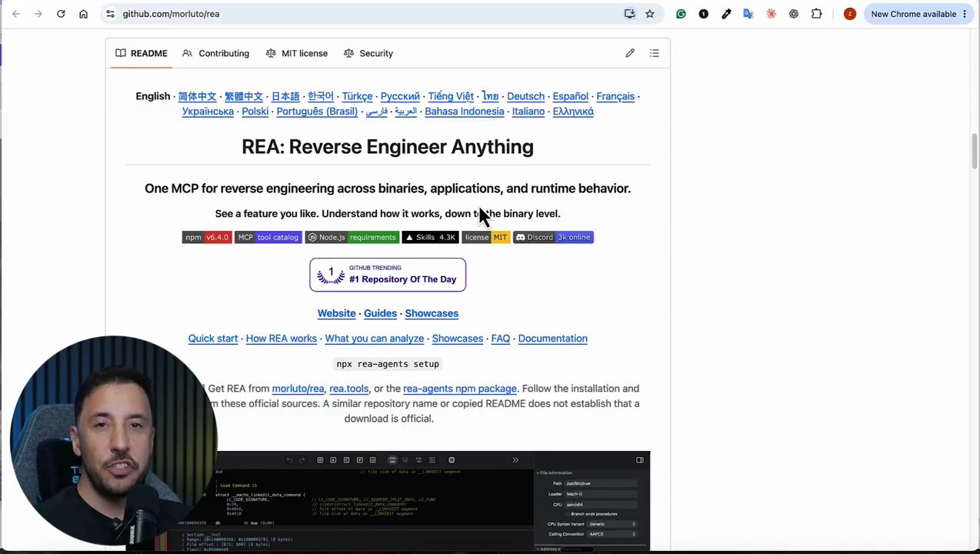Open the README outline list icon
Viewport: 980px width, 554px height.
point(655,53)
